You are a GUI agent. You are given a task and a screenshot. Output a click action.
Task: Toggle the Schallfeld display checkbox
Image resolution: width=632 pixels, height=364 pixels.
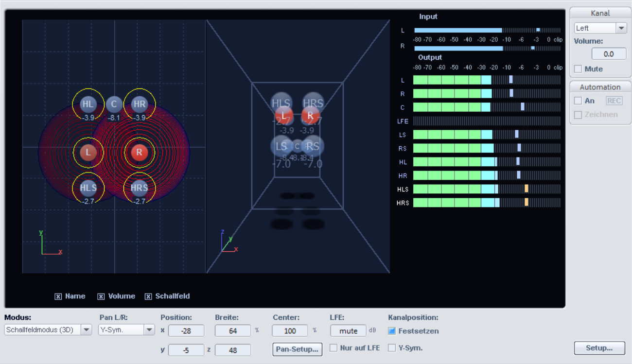pyautogui.click(x=148, y=296)
